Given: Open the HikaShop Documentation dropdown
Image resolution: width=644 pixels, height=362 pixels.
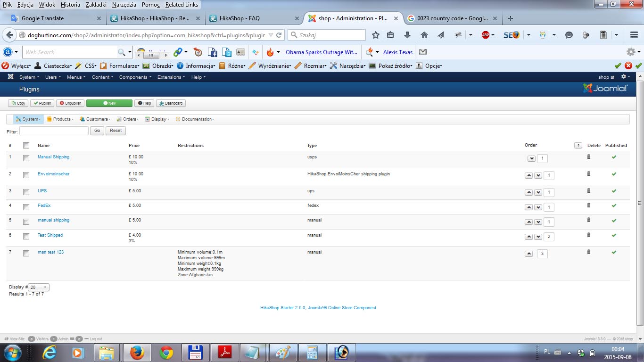Looking at the screenshot, I should 195,119.
